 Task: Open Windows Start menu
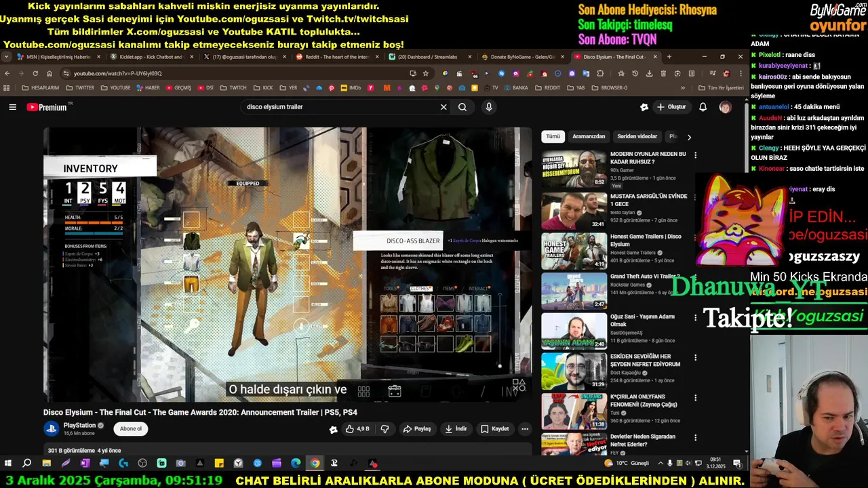pos(8,464)
